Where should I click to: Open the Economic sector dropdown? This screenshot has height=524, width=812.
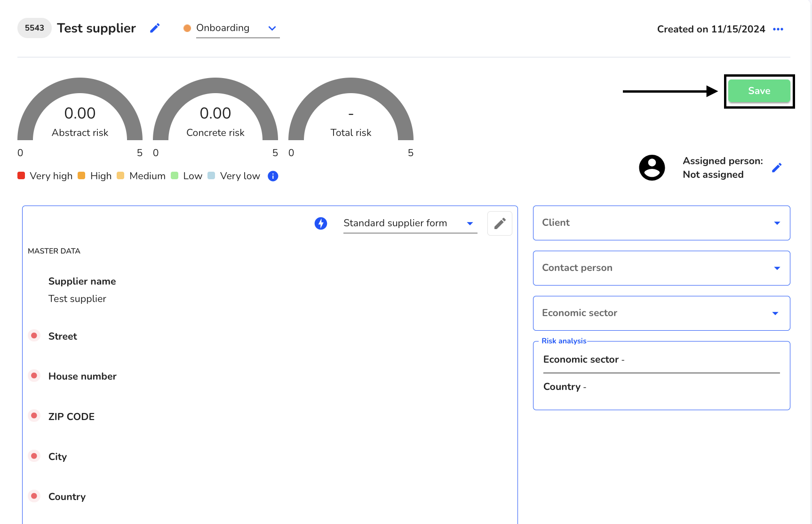click(x=661, y=313)
